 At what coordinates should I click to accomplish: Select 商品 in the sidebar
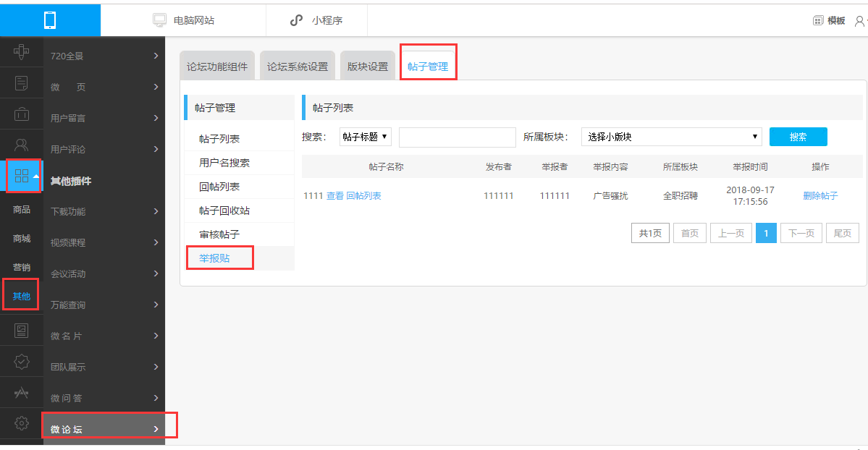[22, 209]
